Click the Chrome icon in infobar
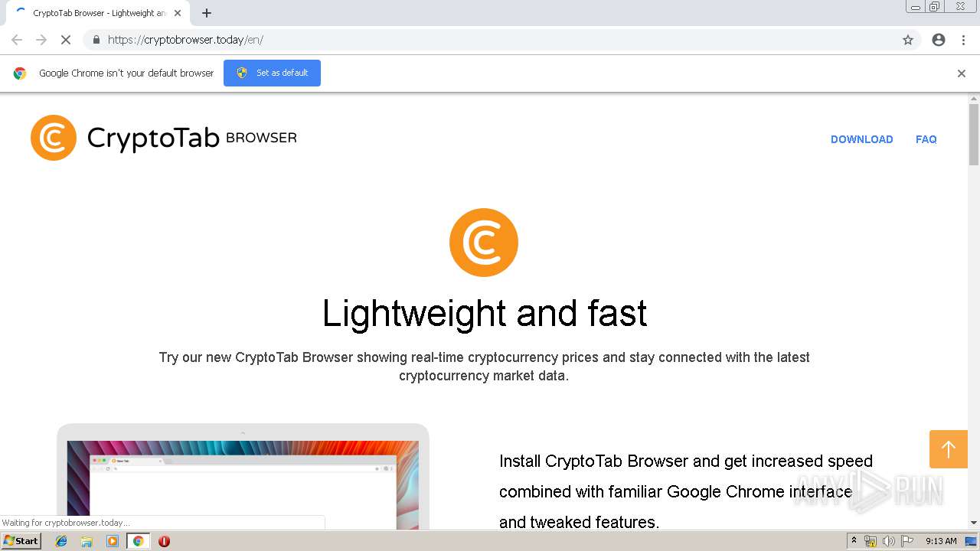The height and width of the screenshot is (551, 980). (20, 73)
